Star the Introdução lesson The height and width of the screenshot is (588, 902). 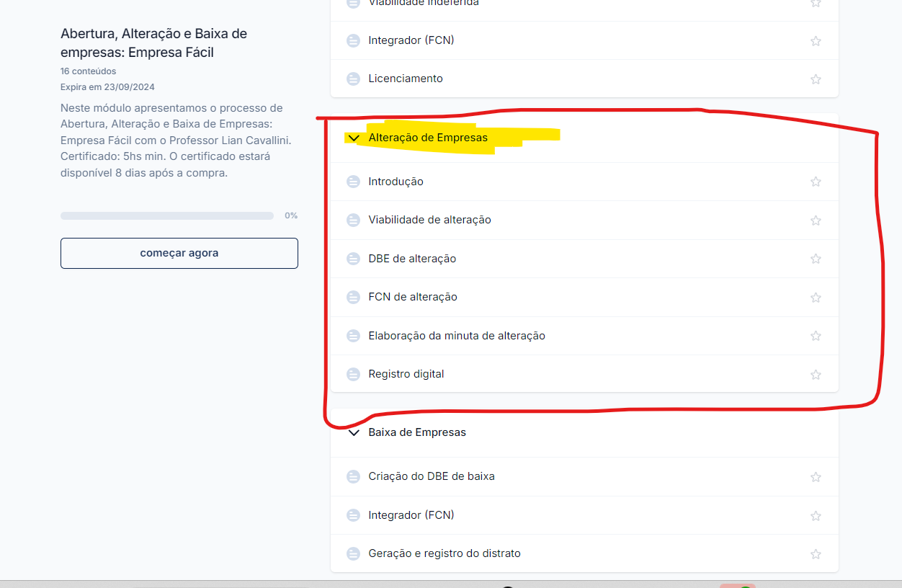(x=816, y=182)
